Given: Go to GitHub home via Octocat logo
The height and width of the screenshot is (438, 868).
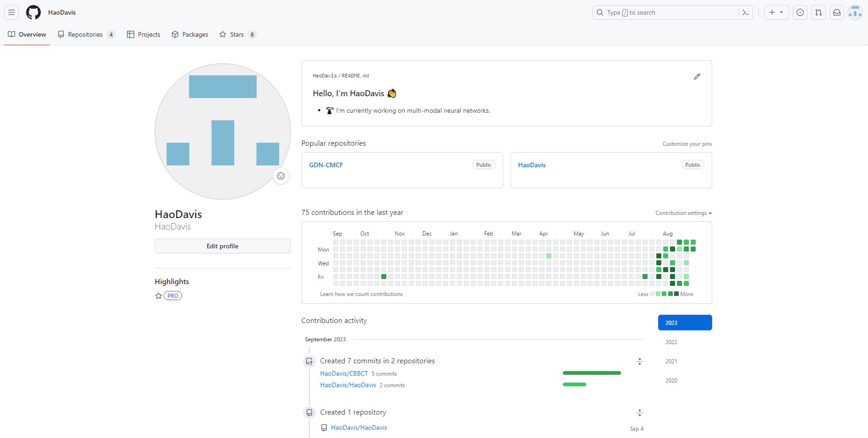Looking at the screenshot, I should (x=33, y=12).
